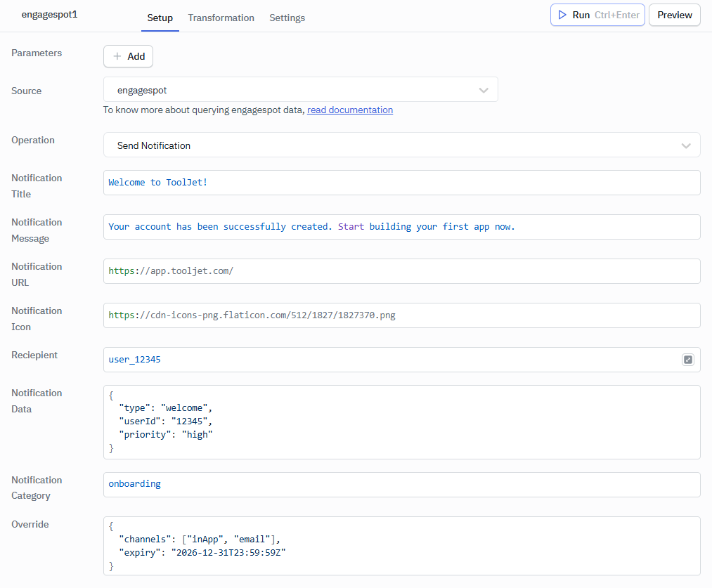Click Add to create a new parameter
This screenshot has height=588, width=712.
(128, 56)
